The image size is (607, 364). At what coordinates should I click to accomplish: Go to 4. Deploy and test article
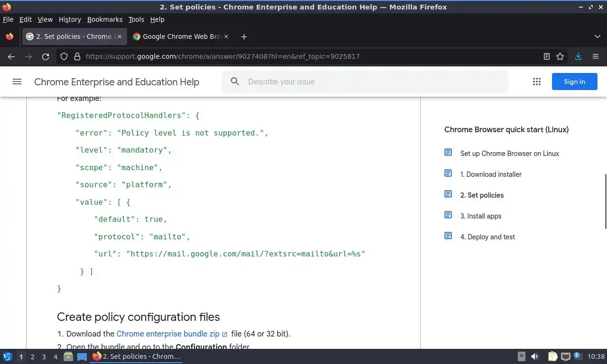[487, 237]
